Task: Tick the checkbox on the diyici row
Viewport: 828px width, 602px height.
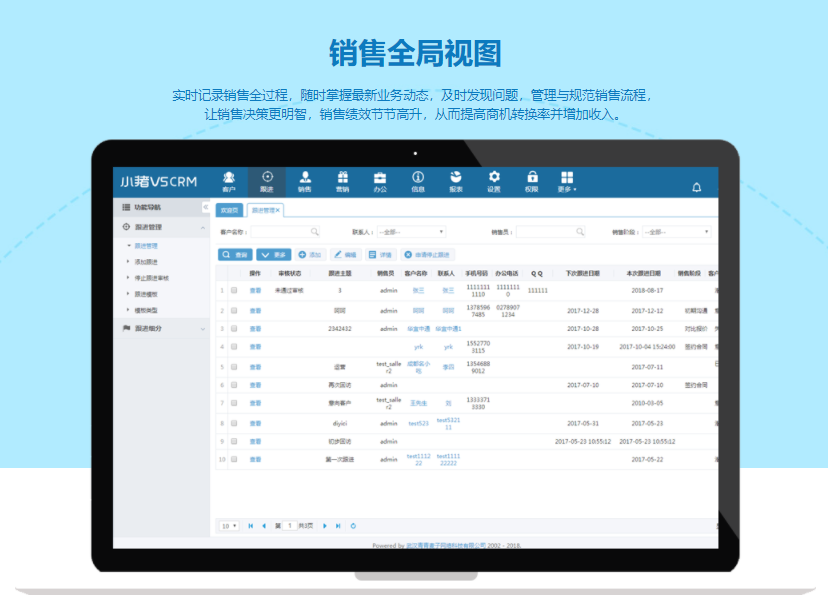Action: point(233,424)
